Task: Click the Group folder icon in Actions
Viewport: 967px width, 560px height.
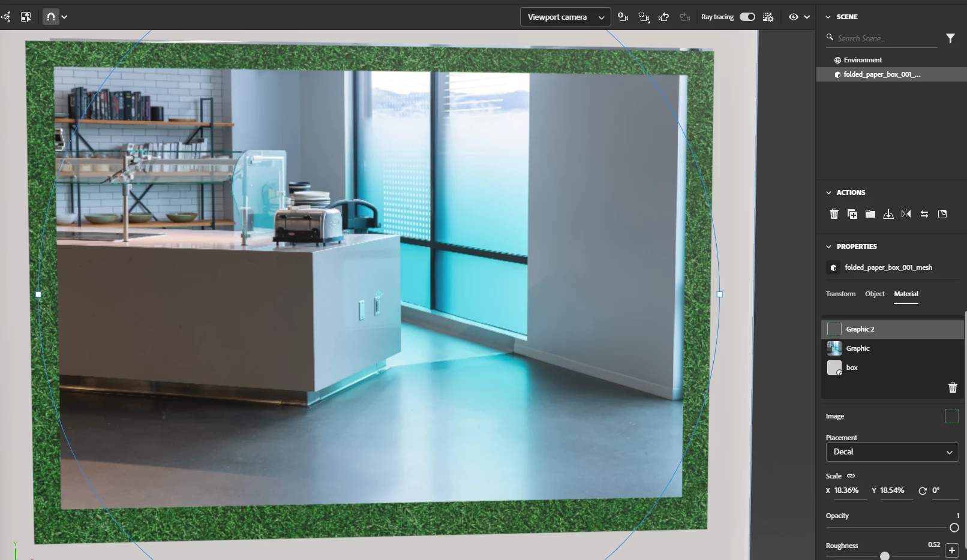Action: pos(870,214)
